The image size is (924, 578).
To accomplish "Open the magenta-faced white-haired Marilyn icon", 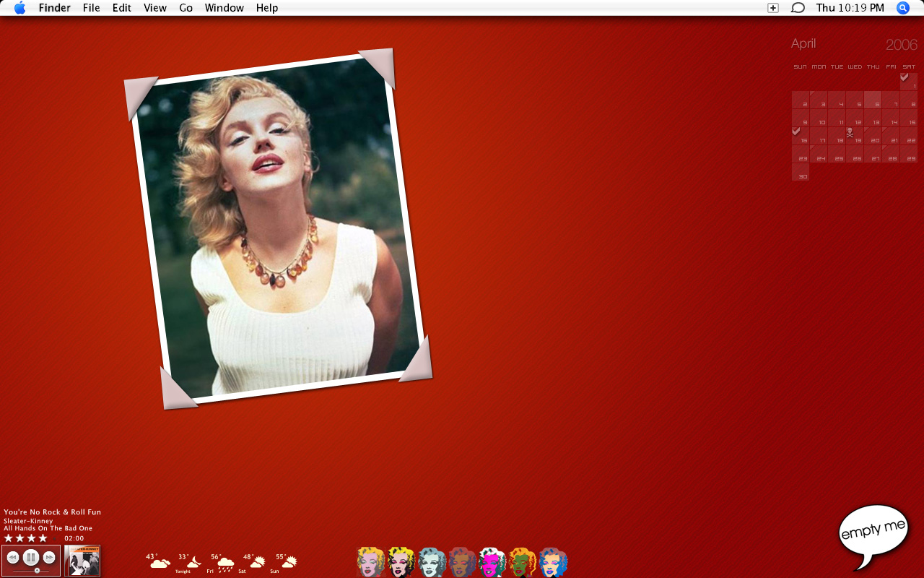I will [492, 562].
